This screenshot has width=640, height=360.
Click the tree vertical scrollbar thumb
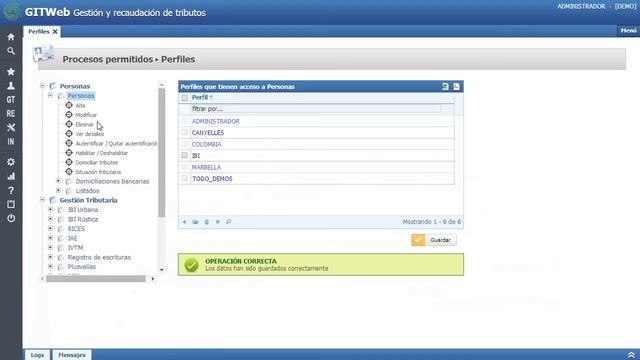[162, 153]
